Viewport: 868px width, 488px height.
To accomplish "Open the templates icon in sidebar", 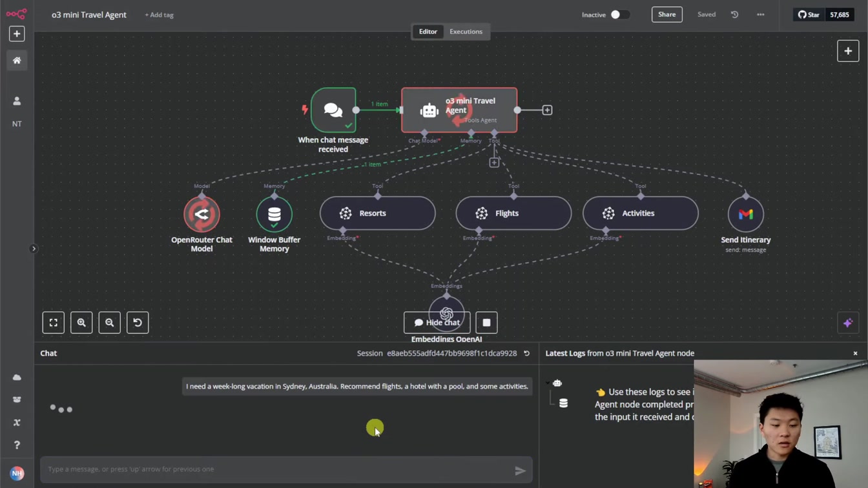I will coord(17,400).
